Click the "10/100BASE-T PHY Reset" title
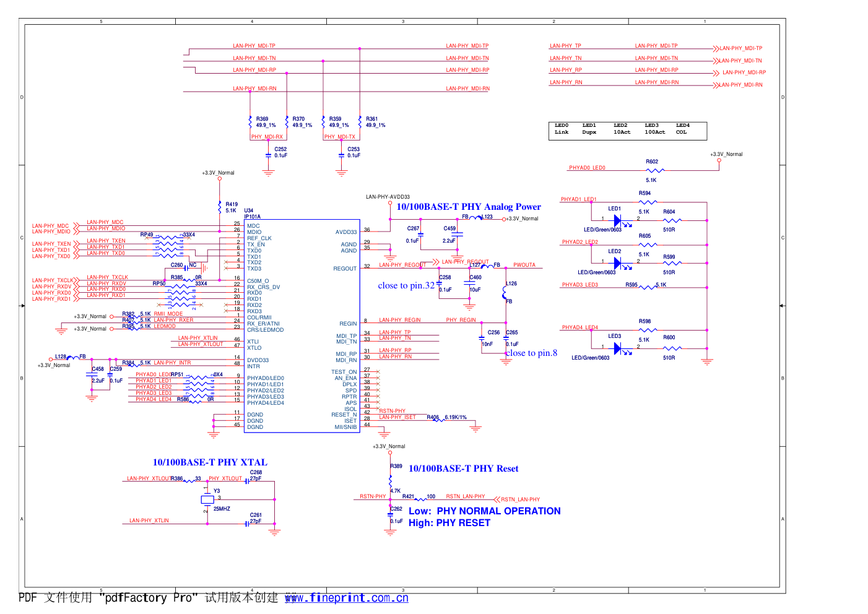868x614 pixels. click(463, 469)
